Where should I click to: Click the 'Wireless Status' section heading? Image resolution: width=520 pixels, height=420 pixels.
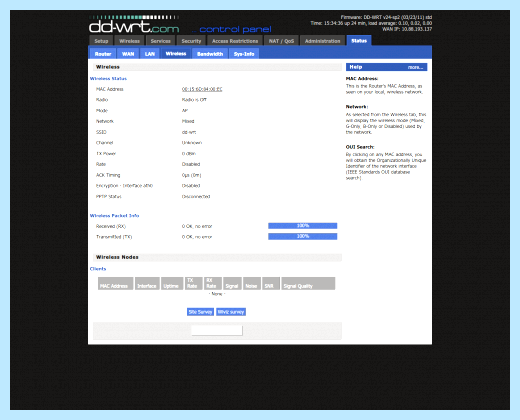click(x=108, y=79)
